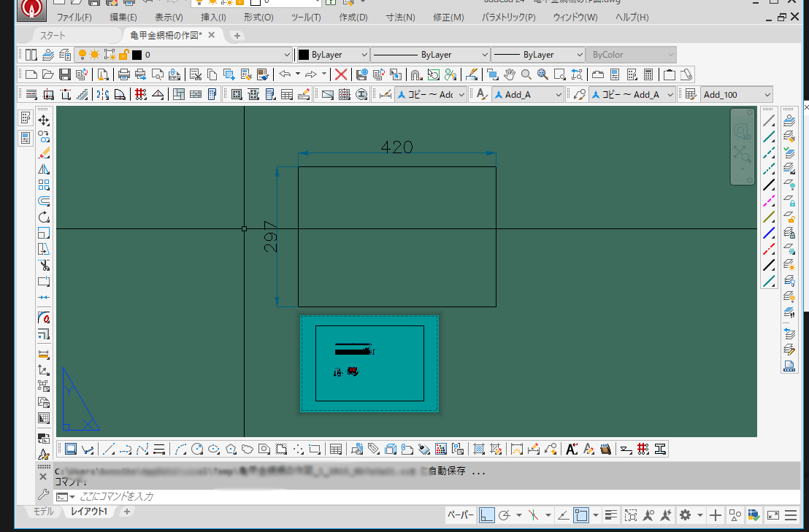Screen dimensions: 809x532
Task: Switch to the スタート tab
Action: pos(53,36)
